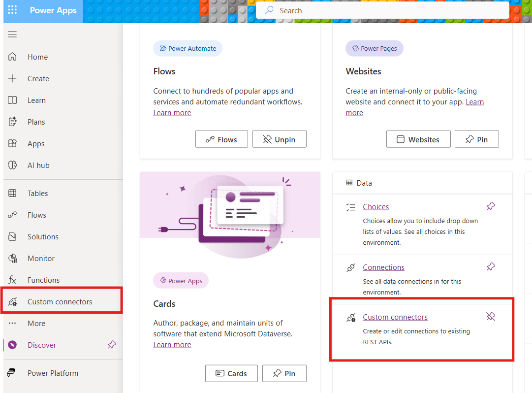Click the Create plus icon
Screen dimensions: 532x393
(x=12, y=78)
